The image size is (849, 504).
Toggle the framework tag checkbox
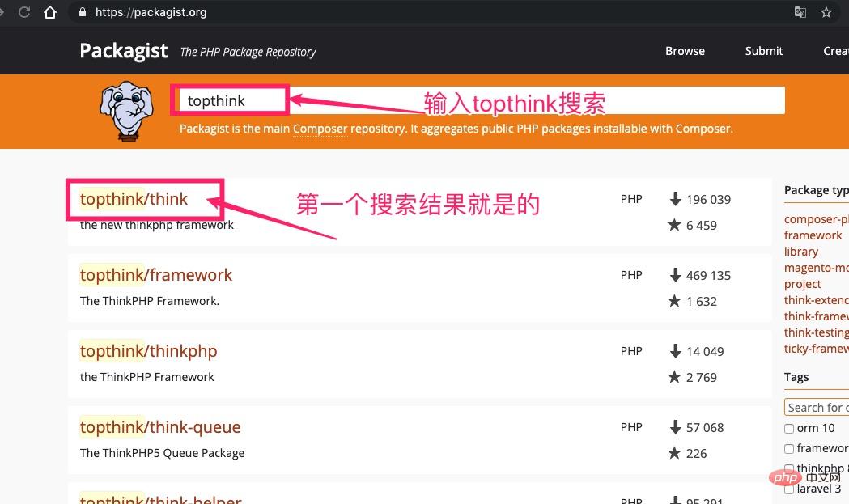(789, 449)
